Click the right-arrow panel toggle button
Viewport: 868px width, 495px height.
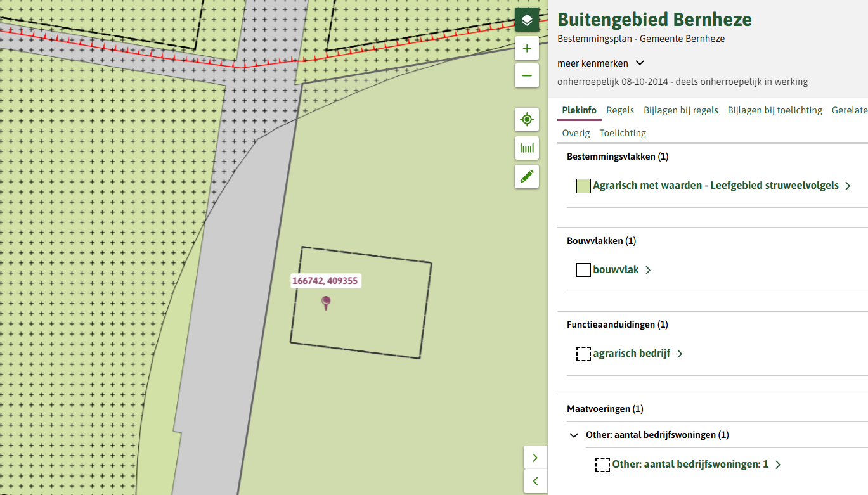535,458
